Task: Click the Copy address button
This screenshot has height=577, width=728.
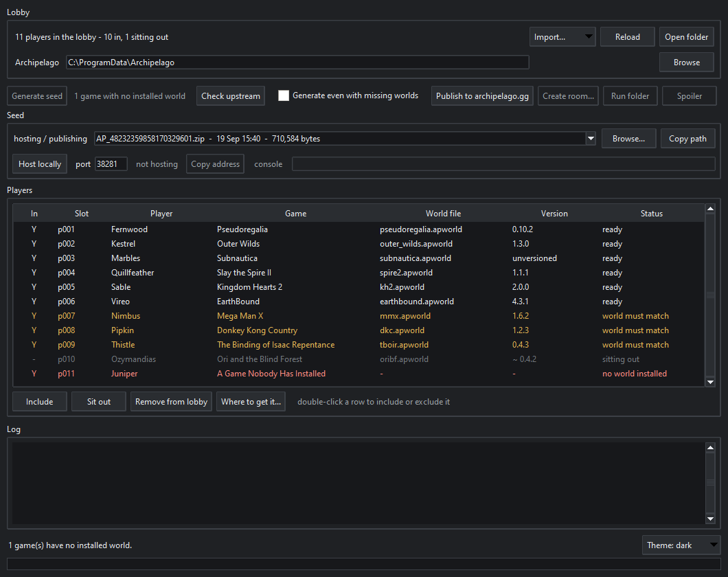Action: (x=215, y=164)
